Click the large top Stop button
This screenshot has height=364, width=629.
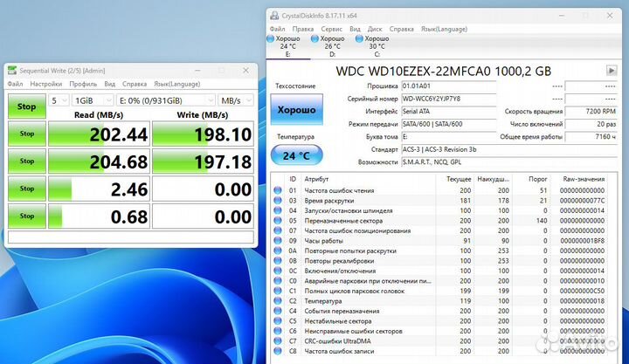[26, 106]
